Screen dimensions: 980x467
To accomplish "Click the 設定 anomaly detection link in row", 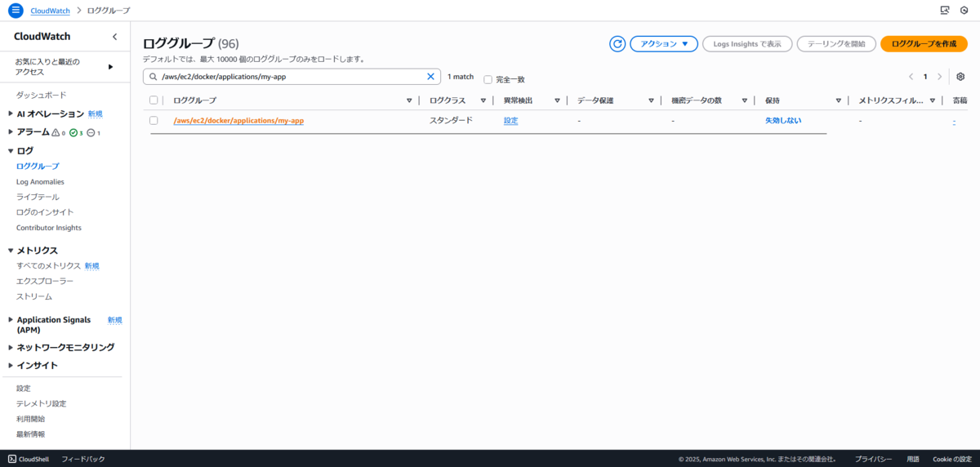I will 510,121.
